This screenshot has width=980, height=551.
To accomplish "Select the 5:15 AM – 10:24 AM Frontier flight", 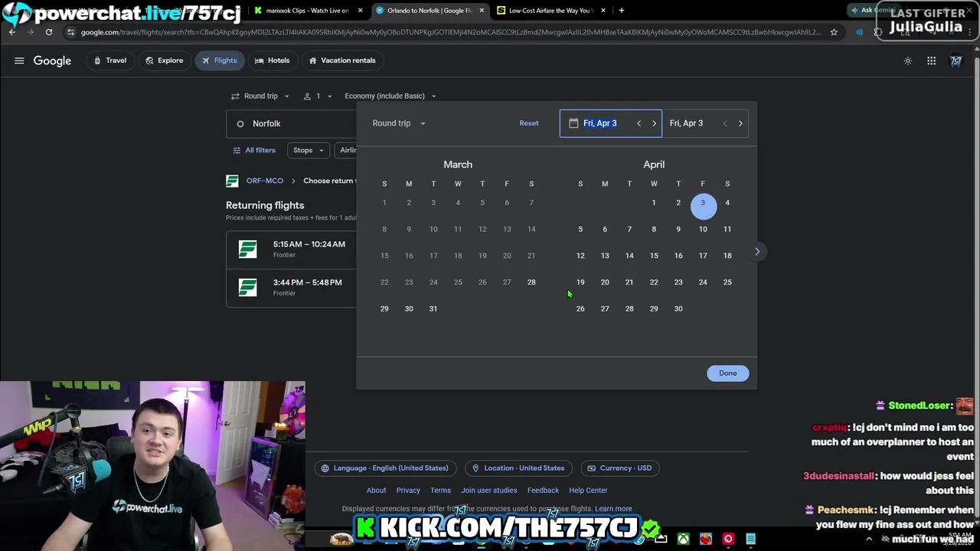I will 291,249.
